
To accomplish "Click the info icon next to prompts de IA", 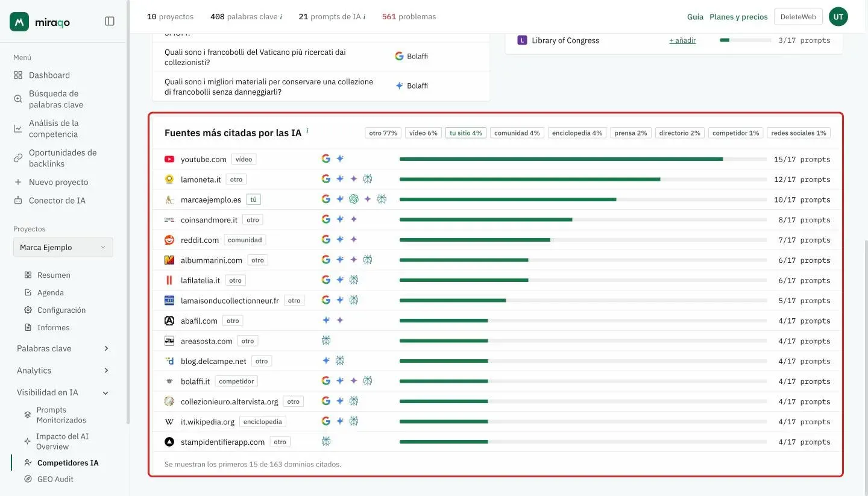I will [364, 17].
